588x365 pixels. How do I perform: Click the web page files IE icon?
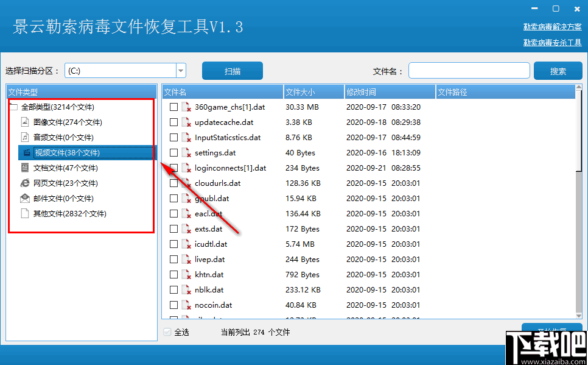[25, 183]
